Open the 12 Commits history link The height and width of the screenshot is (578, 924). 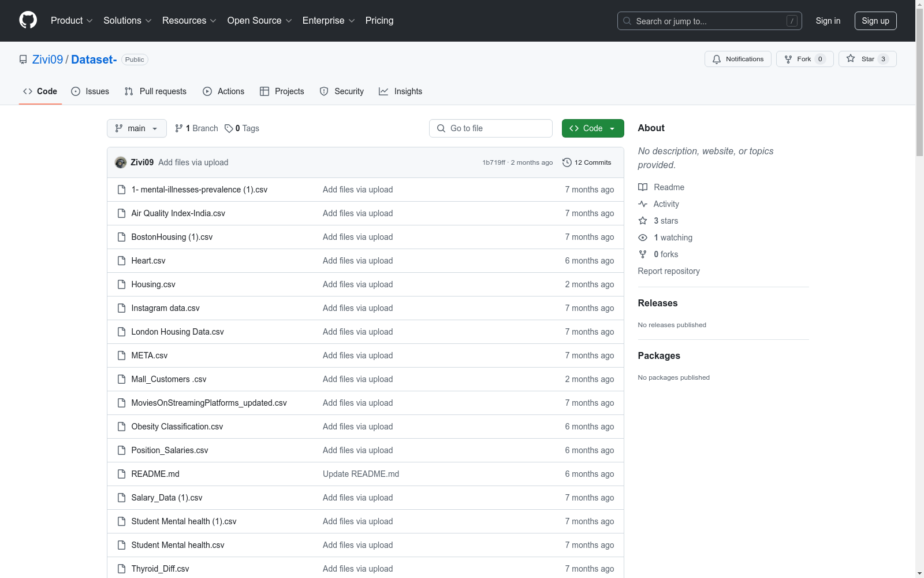point(587,162)
